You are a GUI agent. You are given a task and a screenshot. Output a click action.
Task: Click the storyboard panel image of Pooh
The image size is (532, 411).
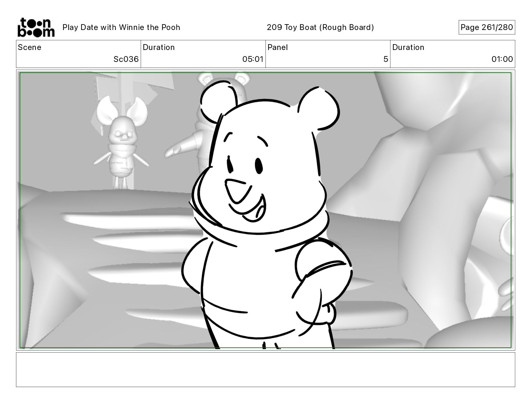[265, 210]
